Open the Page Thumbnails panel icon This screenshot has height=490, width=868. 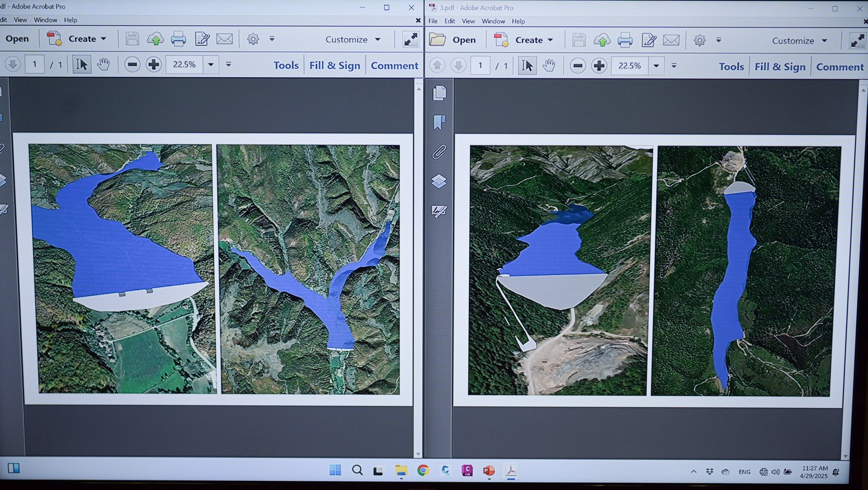click(x=440, y=93)
